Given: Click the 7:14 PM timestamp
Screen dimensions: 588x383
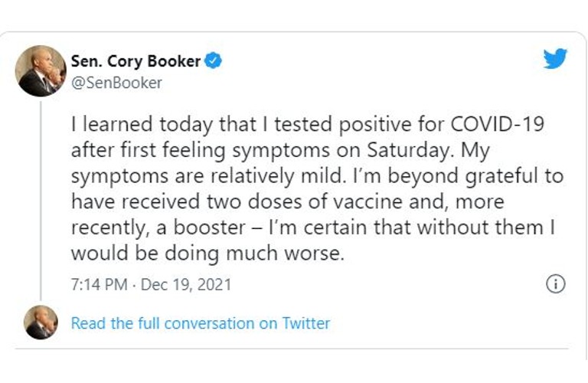Looking at the screenshot, I should click(97, 285).
